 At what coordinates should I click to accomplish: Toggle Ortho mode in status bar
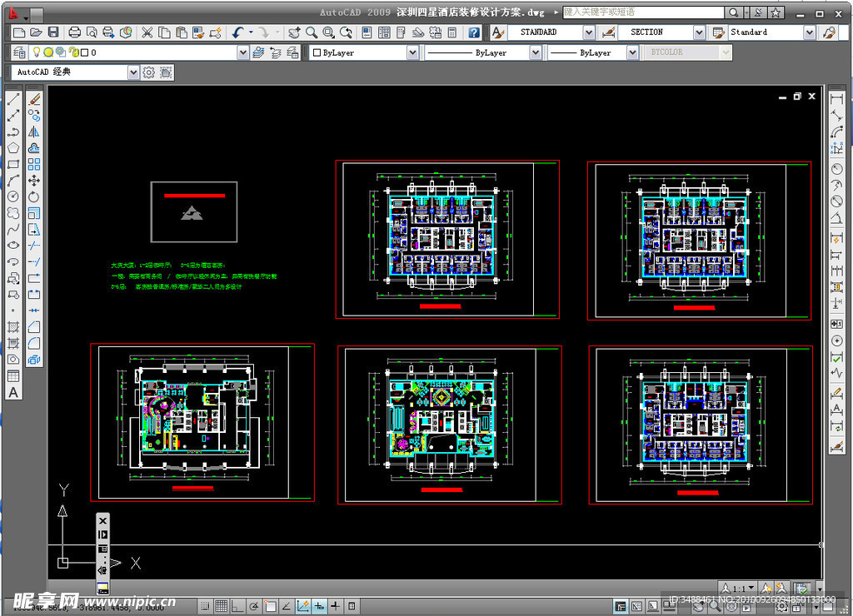click(x=237, y=606)
